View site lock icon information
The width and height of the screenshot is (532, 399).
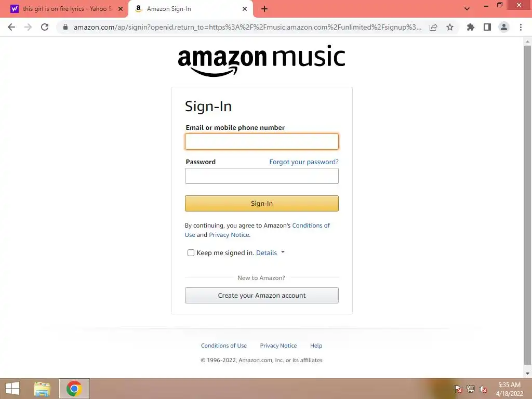65,27
